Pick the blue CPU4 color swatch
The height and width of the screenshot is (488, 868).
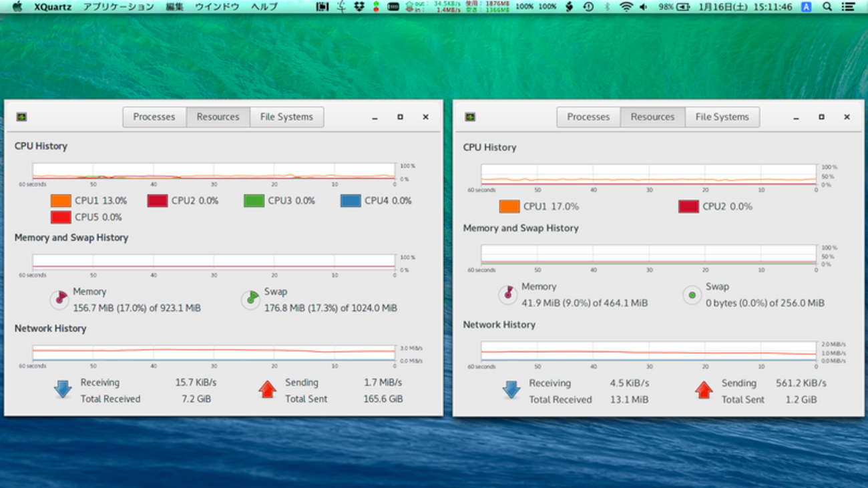click(x=351, y=200)
